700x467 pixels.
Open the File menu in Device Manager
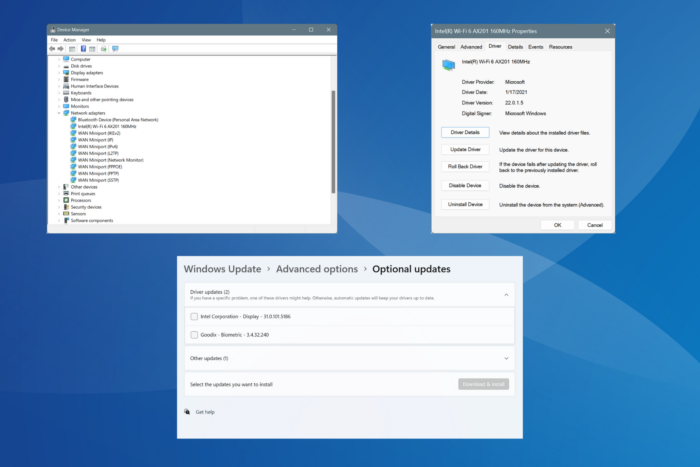pyautogui.click(x=54, y=40)
